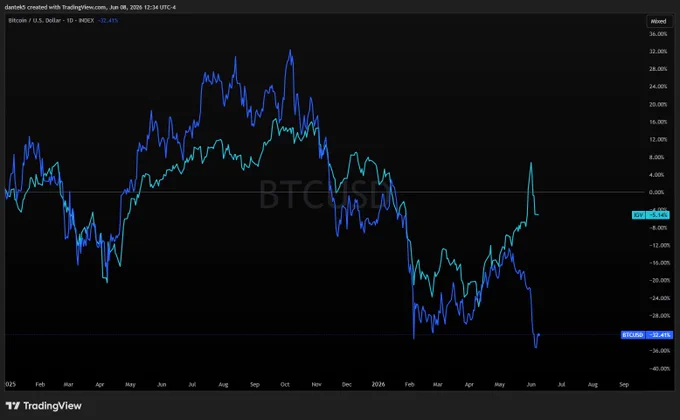Viewport: 680px width, 420px height.
Task: Click the 28.00% price axis label
Action: tap(658, 69)
